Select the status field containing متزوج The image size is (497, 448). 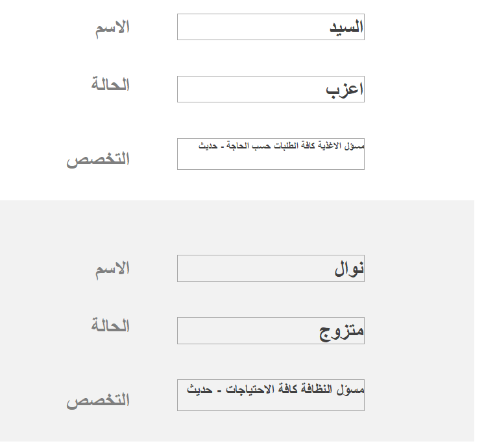pos(271,331)
